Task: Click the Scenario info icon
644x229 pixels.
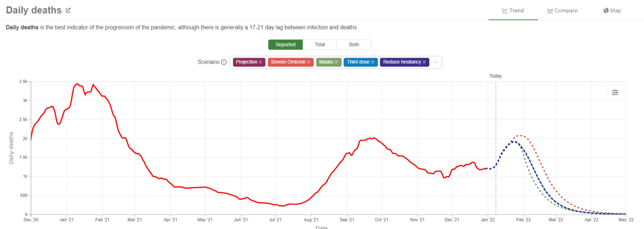Action: point(224,62)
